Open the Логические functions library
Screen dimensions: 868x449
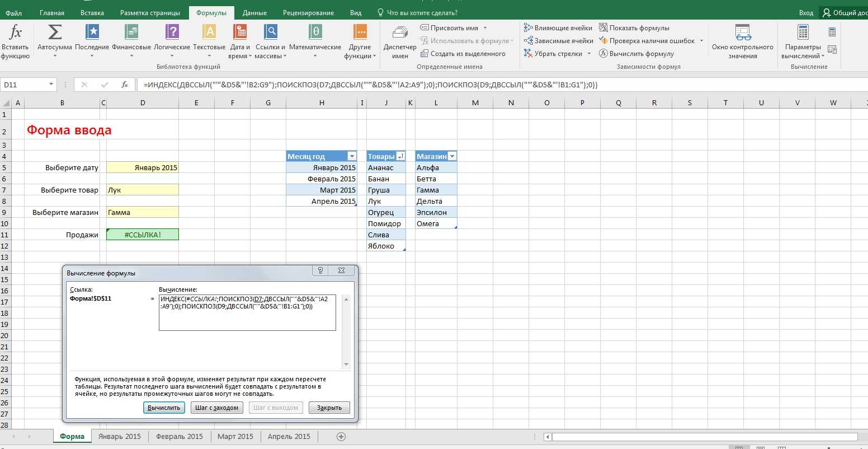(172, 42)
